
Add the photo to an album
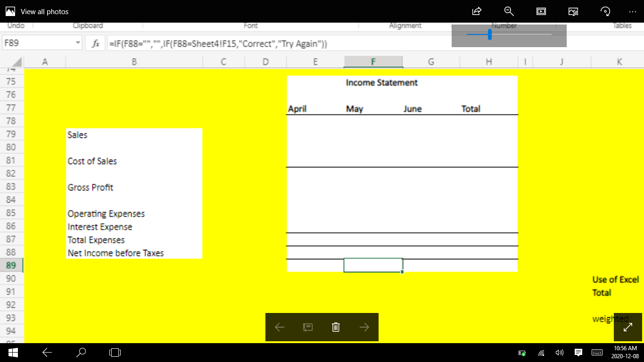coord(308,327)
